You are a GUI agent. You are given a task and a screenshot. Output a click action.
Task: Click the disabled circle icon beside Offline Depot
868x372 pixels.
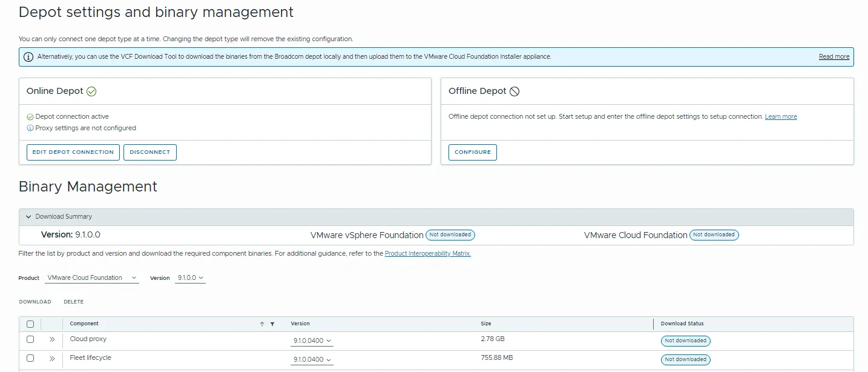point(515,91)
